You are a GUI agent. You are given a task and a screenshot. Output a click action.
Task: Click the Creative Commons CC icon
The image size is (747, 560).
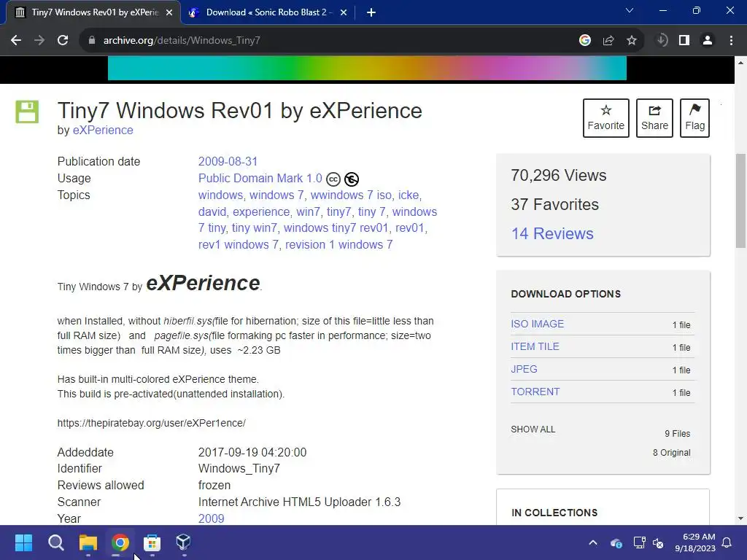pyautogui.click(x=333, y=179)
